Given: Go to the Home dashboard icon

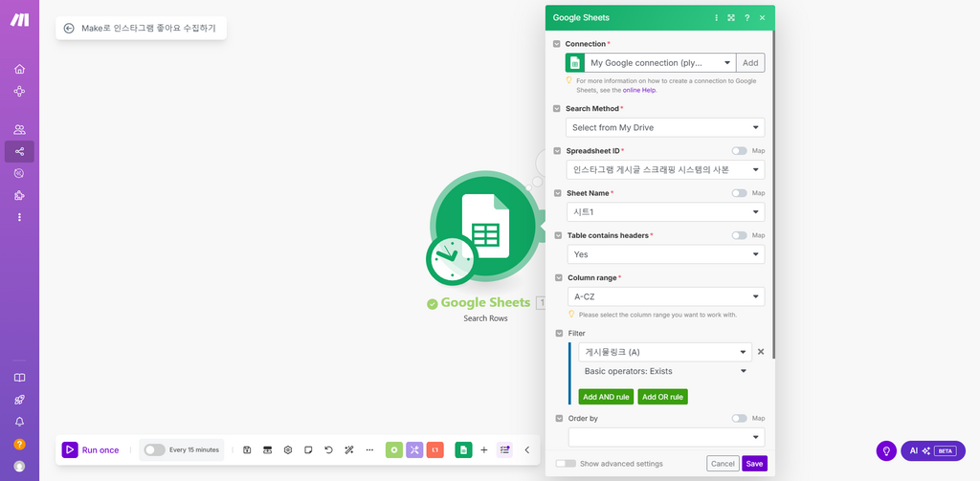Looking at the screenshot, I should tap(19, 69).
